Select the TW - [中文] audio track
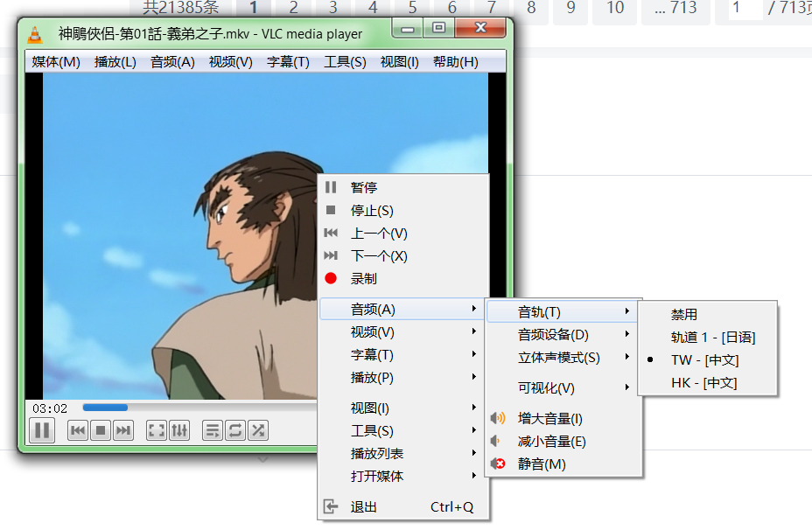Viewport: 812px width, 530px height. click(707, 359)
